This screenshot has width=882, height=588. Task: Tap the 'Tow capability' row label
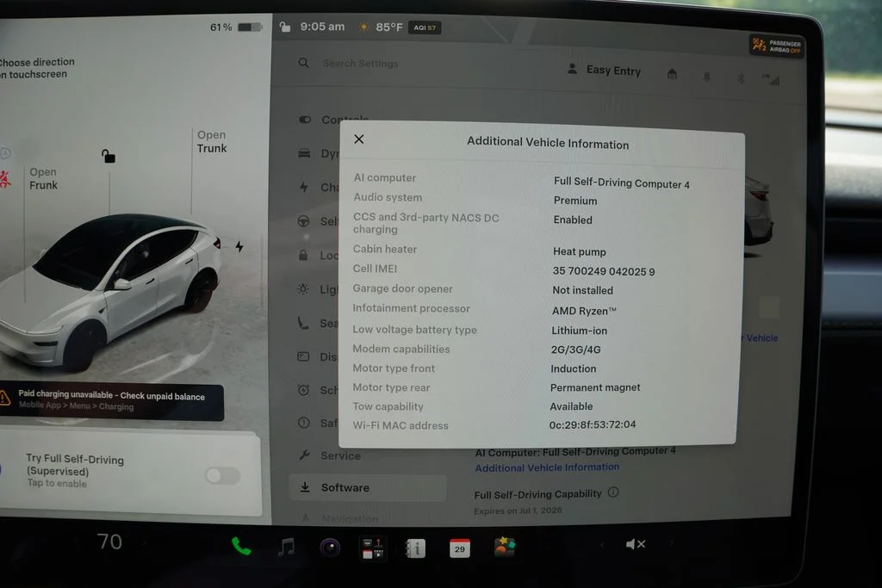(388, 406)
